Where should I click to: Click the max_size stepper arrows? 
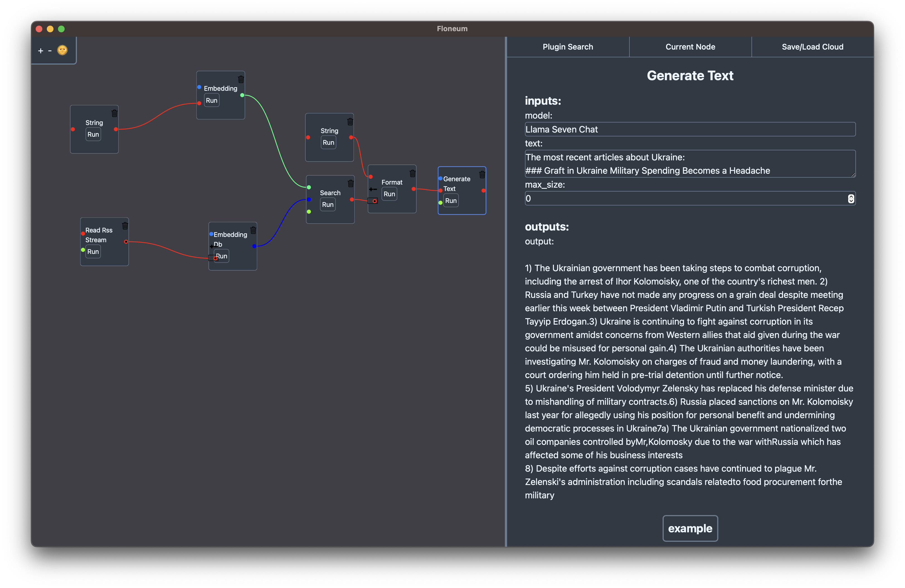pos(851,199)
